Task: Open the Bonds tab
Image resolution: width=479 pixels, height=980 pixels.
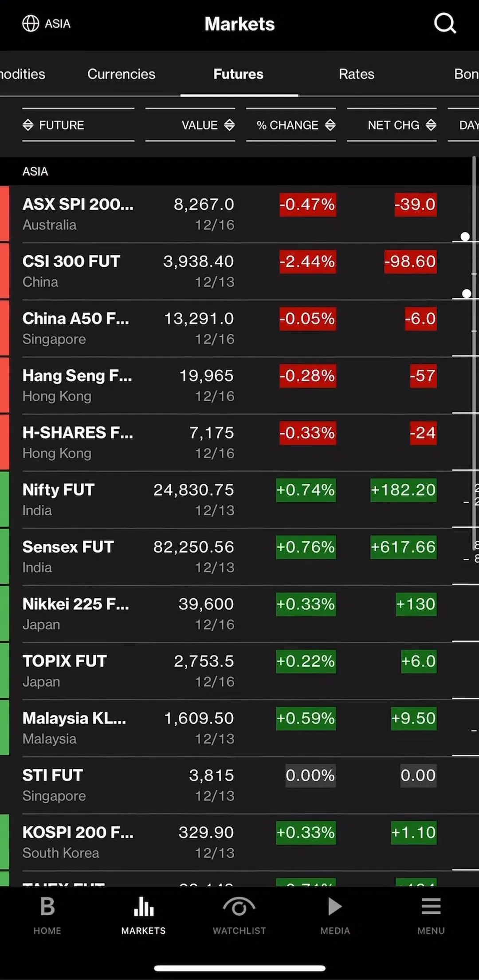Action: [x=466, y=74]
